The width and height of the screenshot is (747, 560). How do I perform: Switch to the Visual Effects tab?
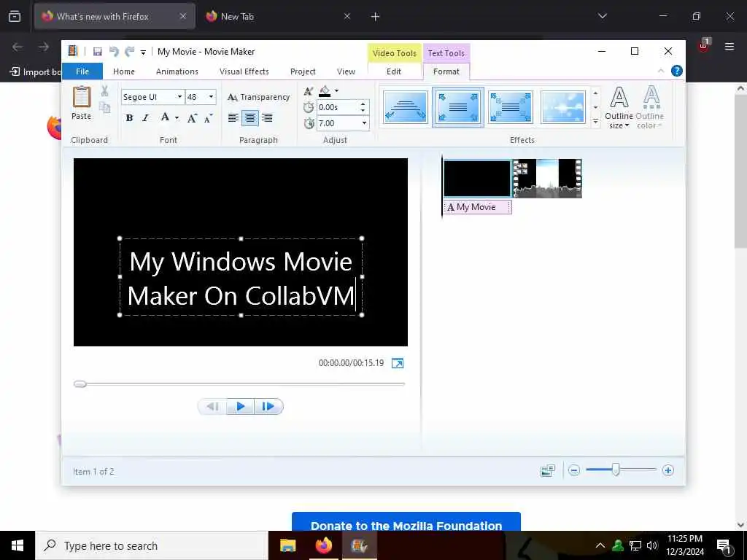click(x=244, y=71)
